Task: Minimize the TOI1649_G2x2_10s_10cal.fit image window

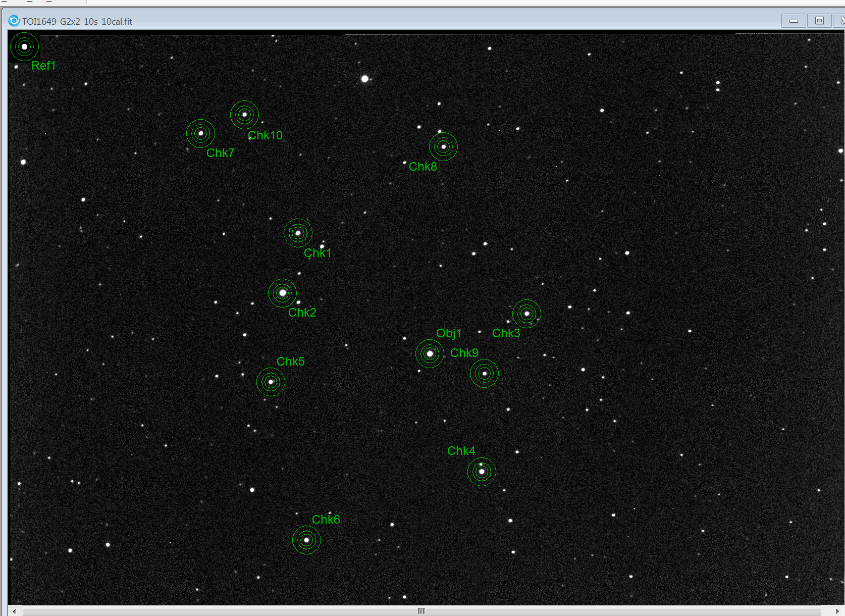Action: click(x=794, y=21)
